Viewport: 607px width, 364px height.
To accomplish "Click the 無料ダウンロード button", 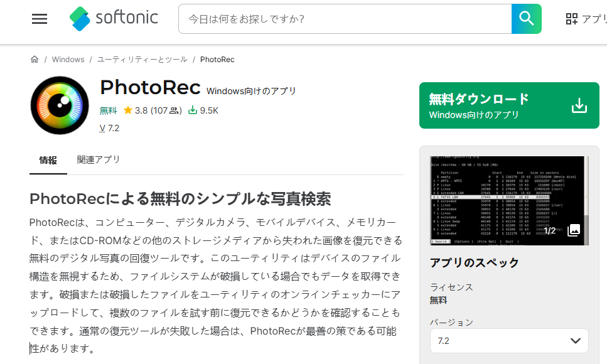I will tap(496, 105).
